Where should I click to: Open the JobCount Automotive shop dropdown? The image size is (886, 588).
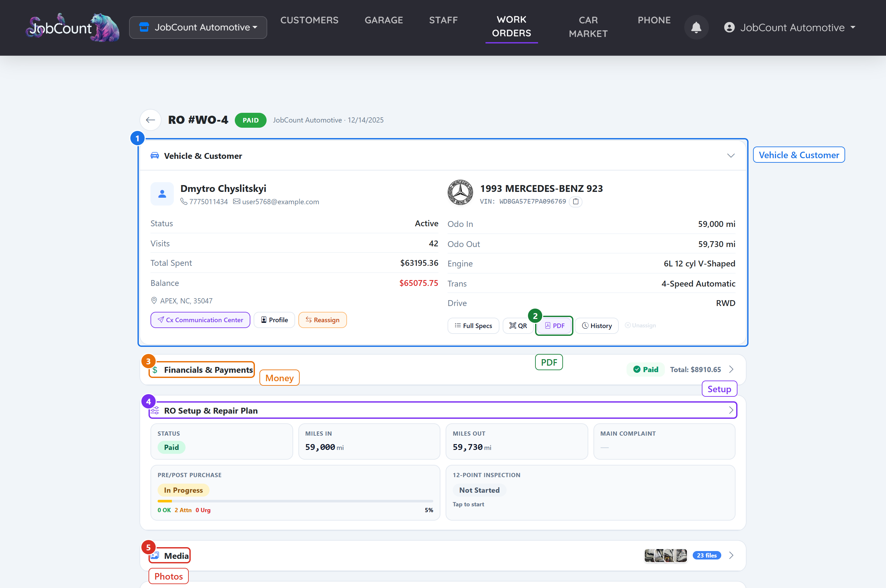pos(198,27)
